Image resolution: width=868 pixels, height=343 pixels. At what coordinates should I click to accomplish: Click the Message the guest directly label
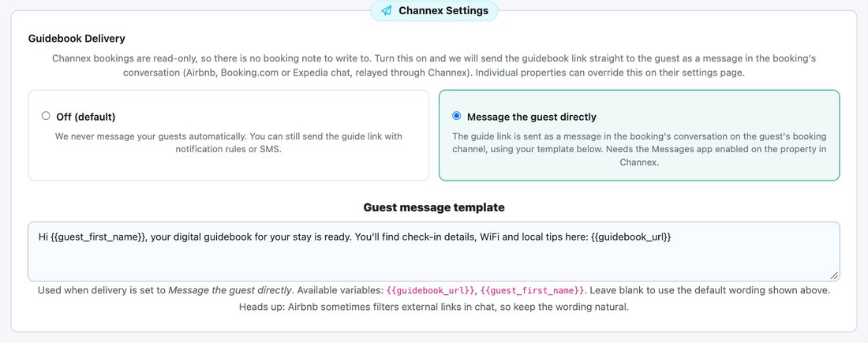click(531, 117)
